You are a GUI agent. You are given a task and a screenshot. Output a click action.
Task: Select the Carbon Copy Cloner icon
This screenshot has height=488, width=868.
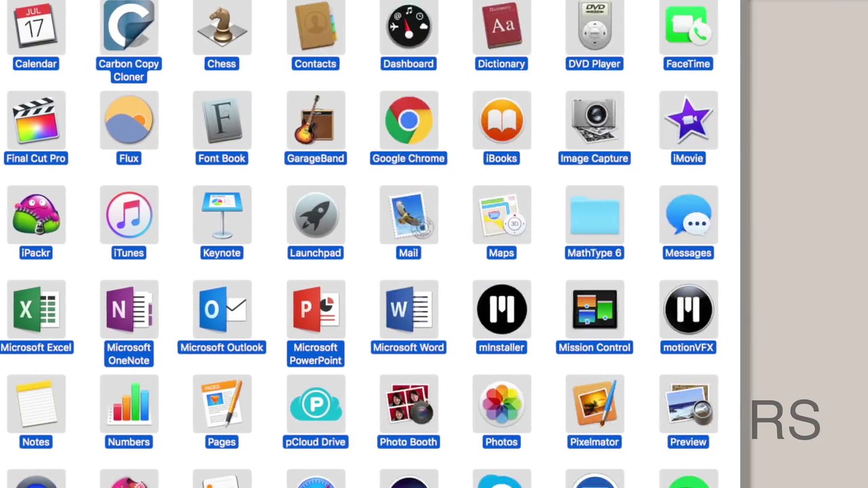129,26
